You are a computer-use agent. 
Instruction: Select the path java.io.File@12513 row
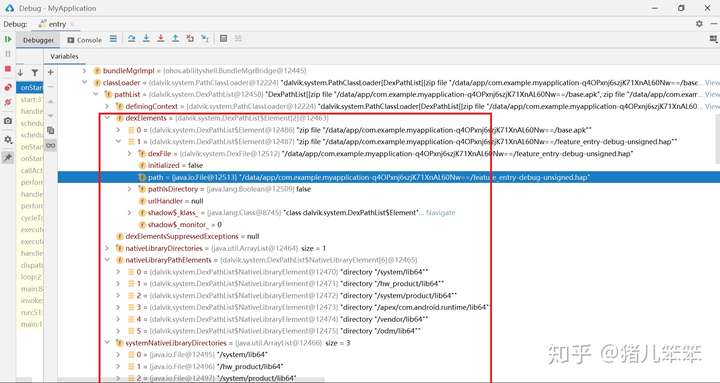(388, 177)
